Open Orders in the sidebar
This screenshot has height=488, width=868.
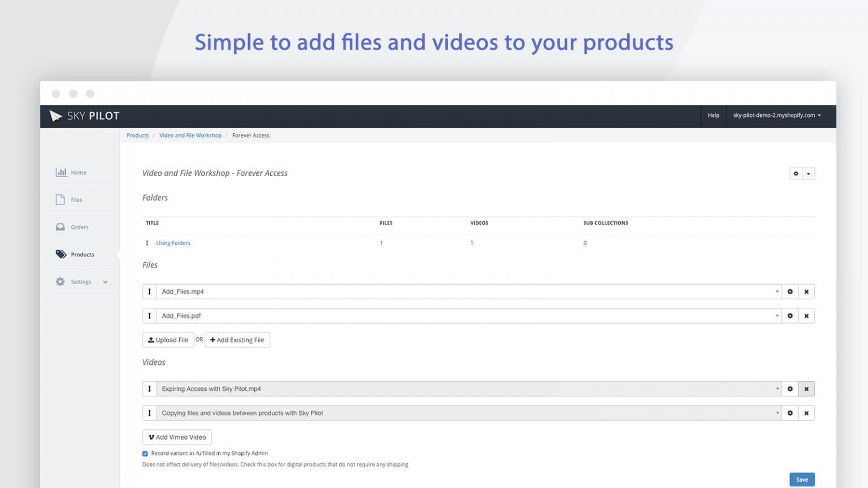(79, 227)
